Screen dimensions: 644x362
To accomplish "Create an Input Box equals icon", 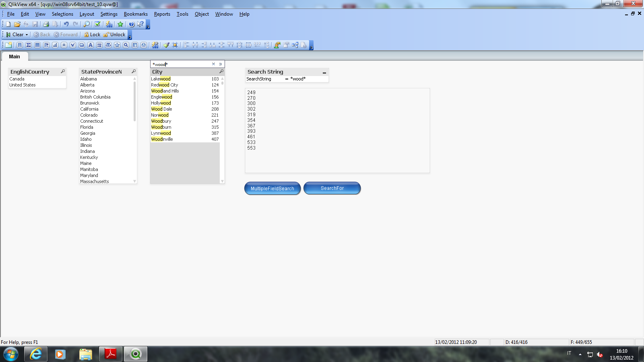I will [64, 45].
